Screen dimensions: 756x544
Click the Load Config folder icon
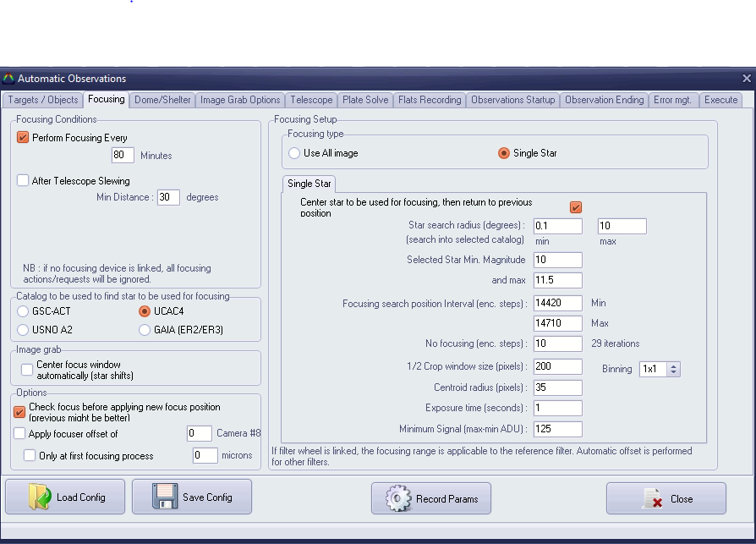[40, 497]
